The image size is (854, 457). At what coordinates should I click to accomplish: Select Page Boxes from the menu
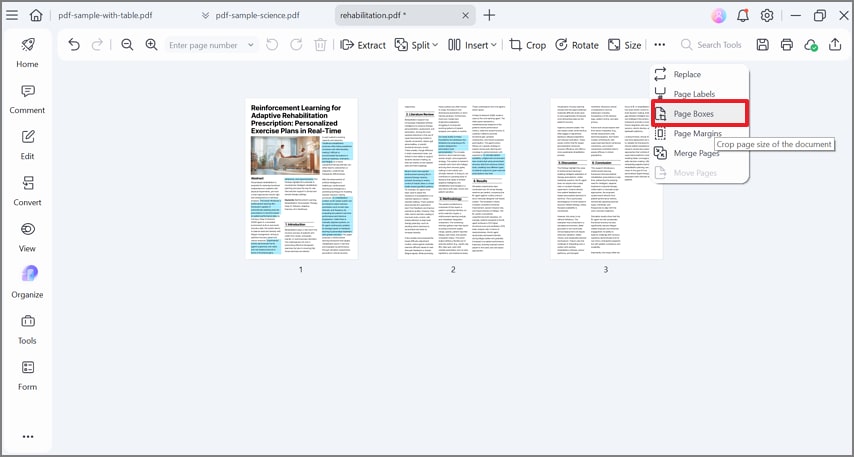(700, 114)
